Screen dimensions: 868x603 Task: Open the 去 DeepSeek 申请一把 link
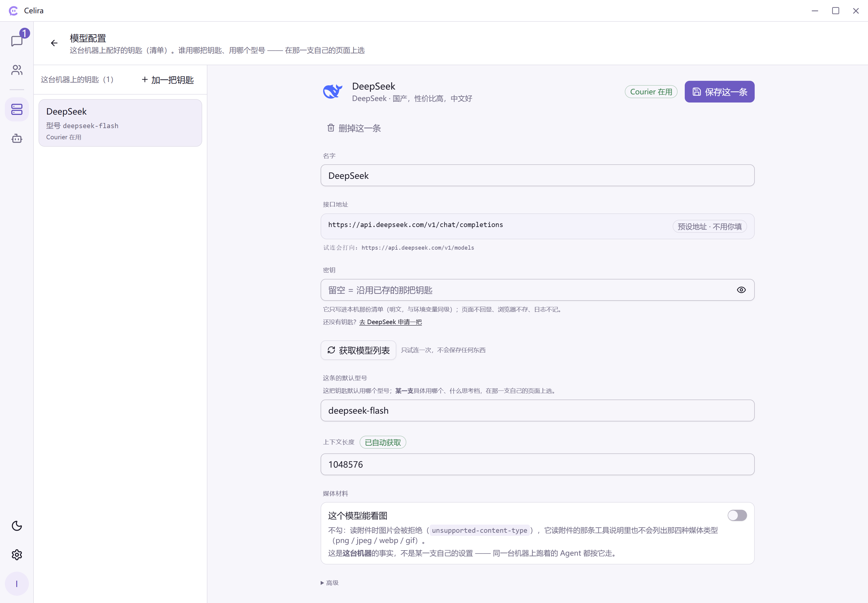390,322
